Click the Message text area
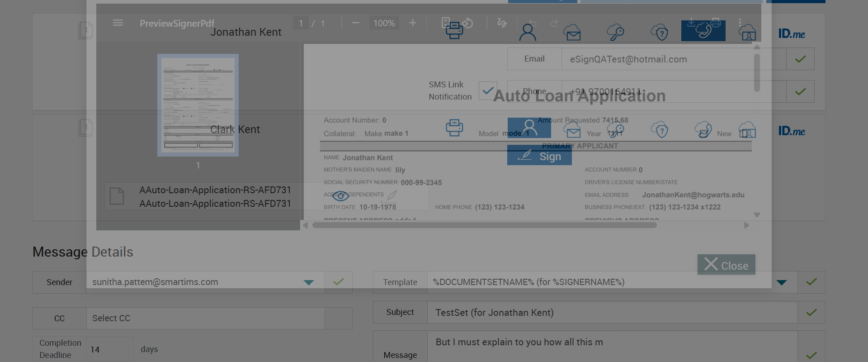Viewport: 868px width, 362px height. point(613,347)
